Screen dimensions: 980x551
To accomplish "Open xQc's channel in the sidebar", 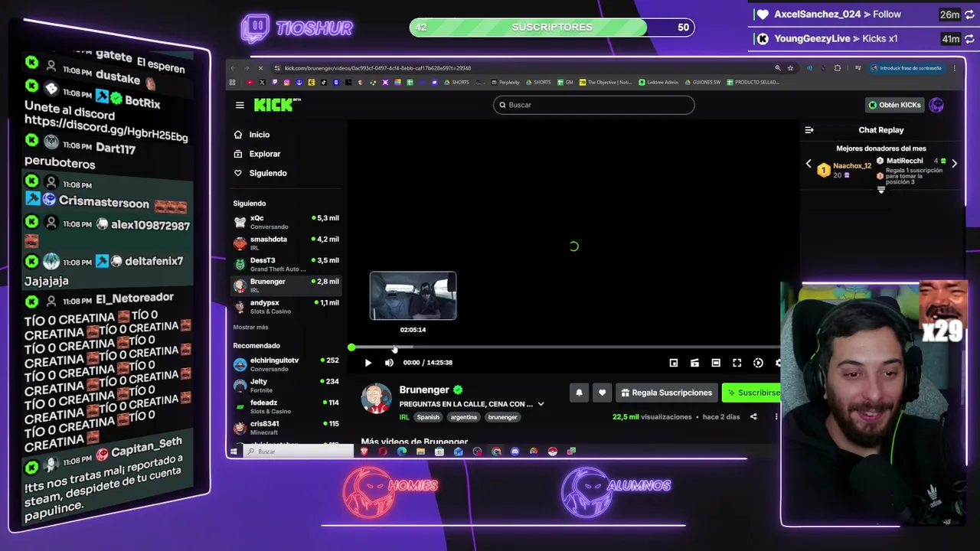I will [x=286, y=222].
